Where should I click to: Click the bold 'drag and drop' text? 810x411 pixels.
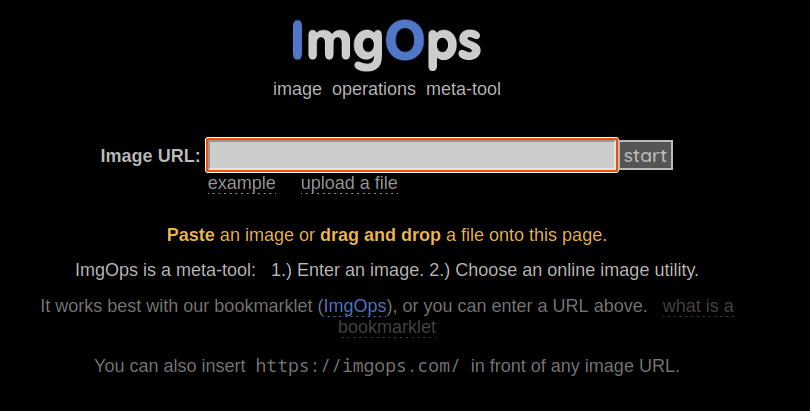tap(380, 236)
